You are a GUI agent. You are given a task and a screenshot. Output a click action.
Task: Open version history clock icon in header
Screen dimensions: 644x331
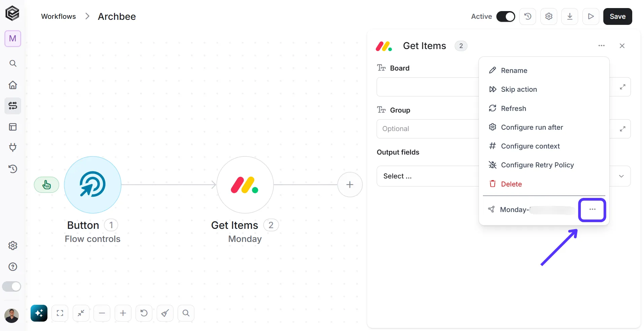pyautogui.click(x=528, y=16)
